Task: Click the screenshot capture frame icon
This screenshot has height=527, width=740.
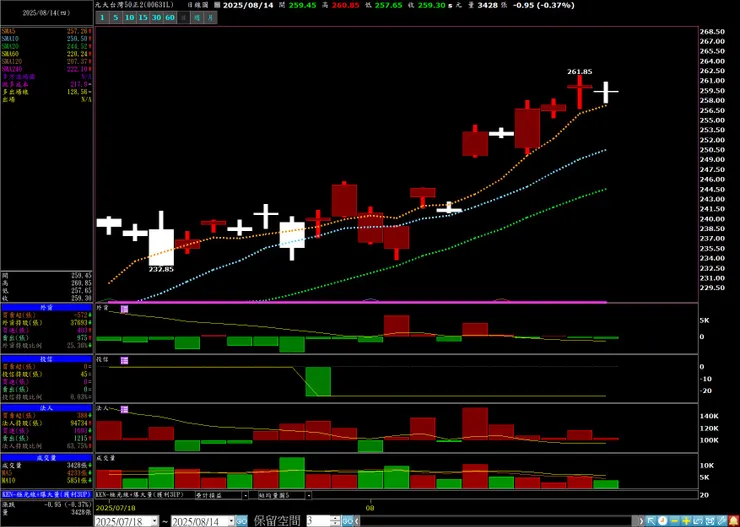Action: (710, 521)
